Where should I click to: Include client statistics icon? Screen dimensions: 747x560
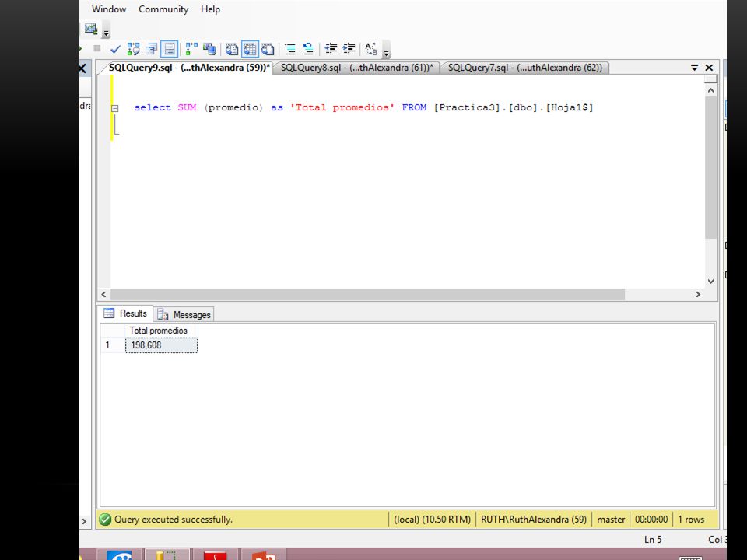[x=209, y=48]
